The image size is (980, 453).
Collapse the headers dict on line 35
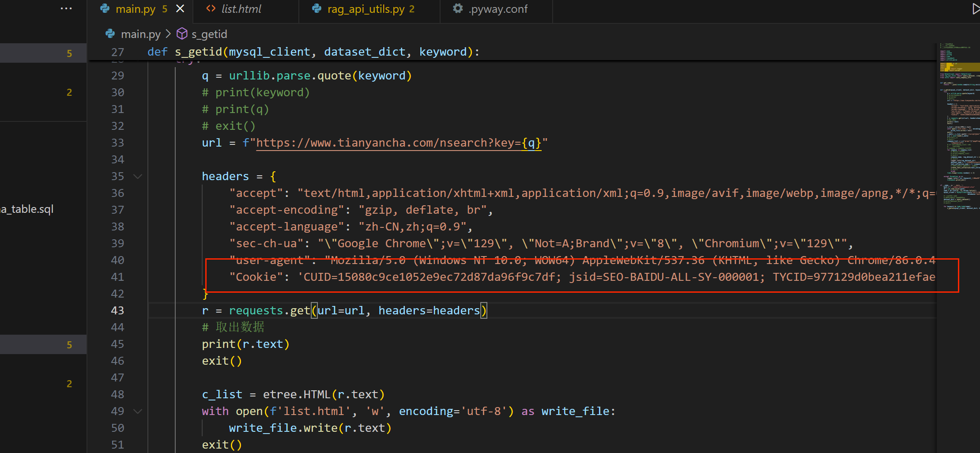(138, 177)
